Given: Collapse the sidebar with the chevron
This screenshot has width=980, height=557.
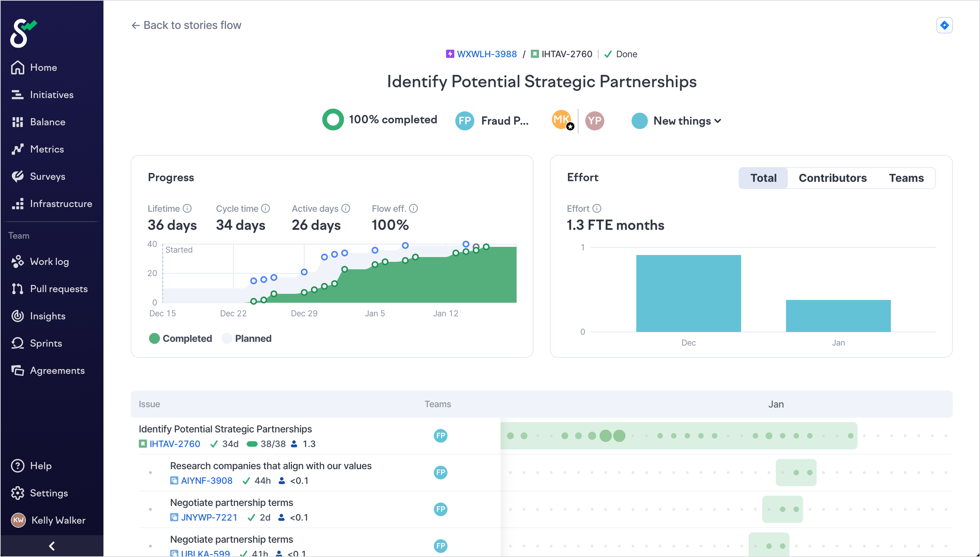Looking at the screenshot, I should pyautogui.click(x=52, y=546).
